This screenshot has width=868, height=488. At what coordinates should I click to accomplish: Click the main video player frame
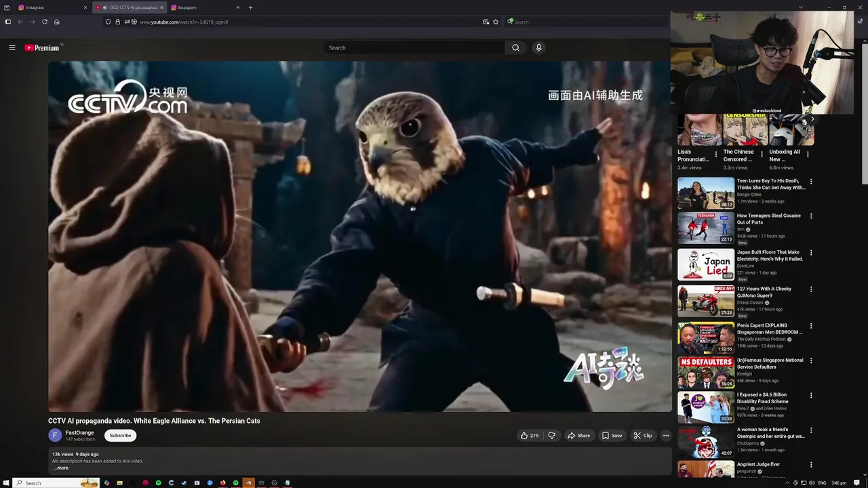(359, 236)
